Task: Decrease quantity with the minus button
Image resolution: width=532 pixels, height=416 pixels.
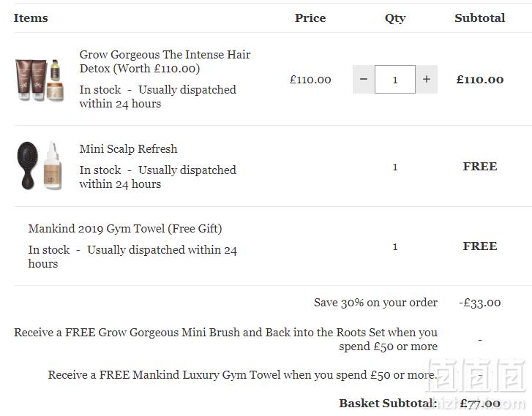Action: point(364,80)
